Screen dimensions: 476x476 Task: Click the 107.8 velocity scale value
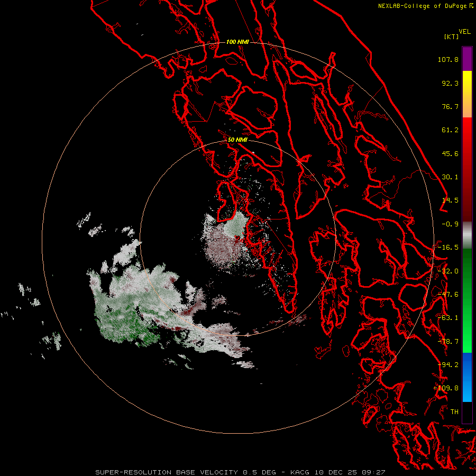(448, 59)
